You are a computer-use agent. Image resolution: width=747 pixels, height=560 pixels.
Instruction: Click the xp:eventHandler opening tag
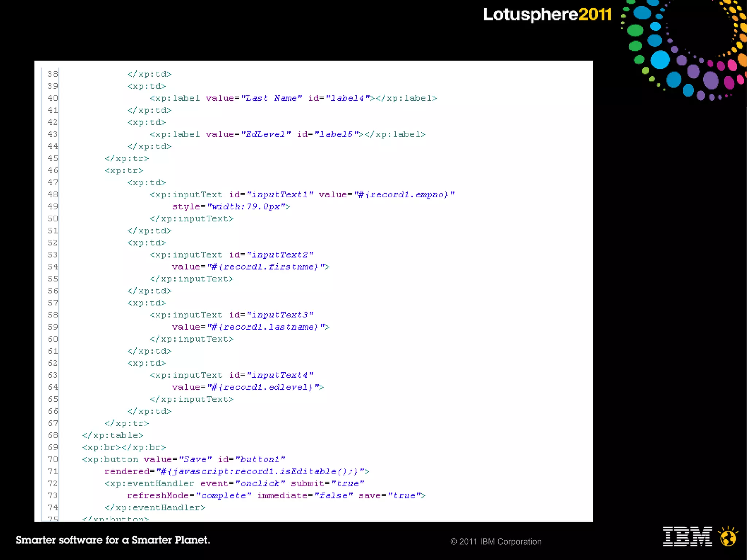[150, 483]
